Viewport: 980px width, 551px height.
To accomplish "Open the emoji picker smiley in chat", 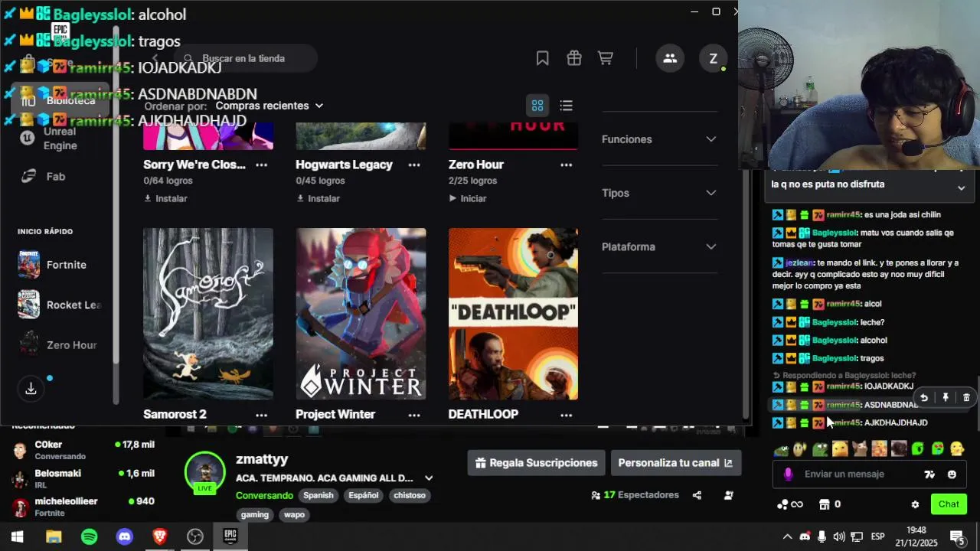I will click(x=952, y=474).
